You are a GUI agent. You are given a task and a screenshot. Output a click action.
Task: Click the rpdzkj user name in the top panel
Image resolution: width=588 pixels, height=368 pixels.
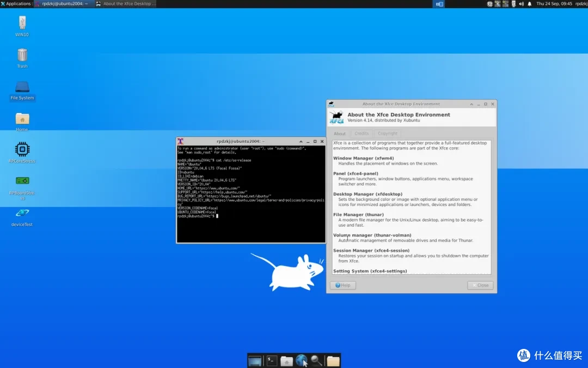(x=581, y=4)
